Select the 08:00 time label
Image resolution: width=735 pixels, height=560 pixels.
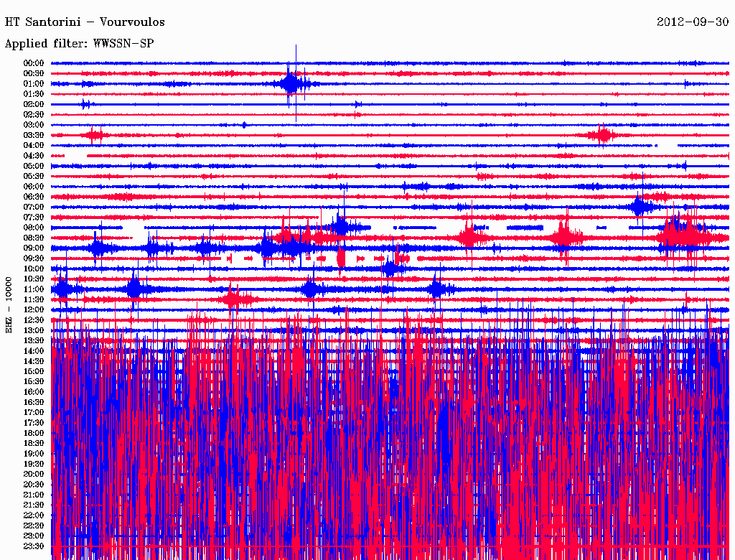click(x=34, y=228)
